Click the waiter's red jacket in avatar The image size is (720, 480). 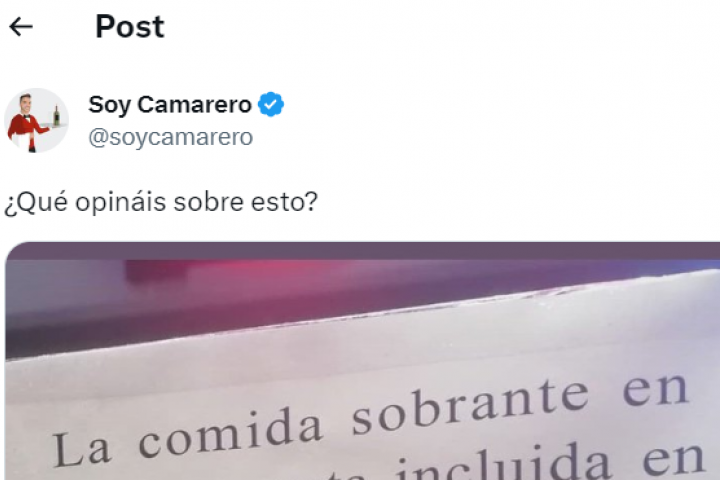(x=28, y=128)
